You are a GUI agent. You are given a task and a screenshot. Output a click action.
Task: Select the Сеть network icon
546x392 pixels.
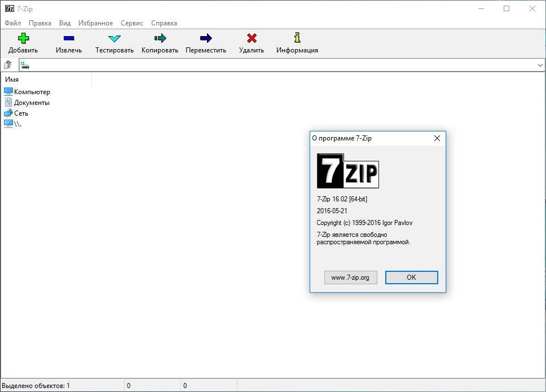(8, 113)
